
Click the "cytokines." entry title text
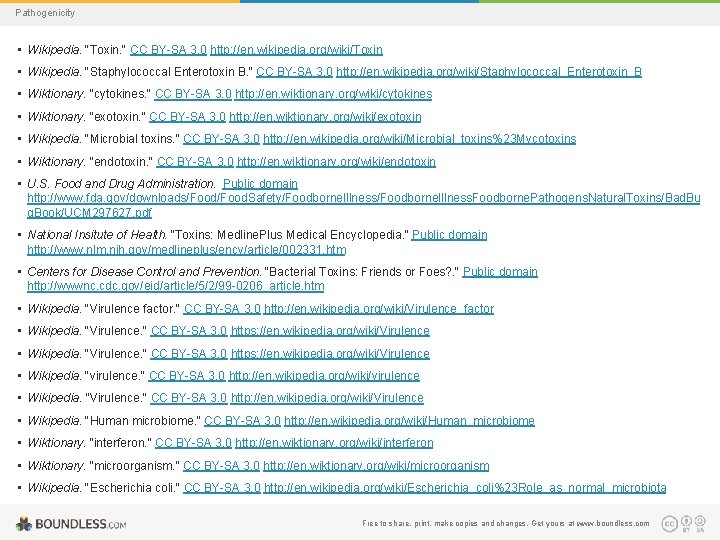[x=120, y=94]
